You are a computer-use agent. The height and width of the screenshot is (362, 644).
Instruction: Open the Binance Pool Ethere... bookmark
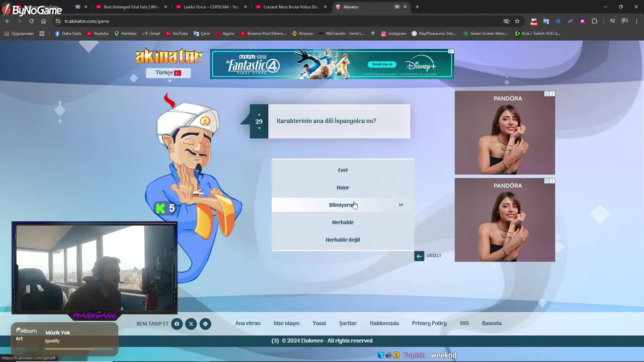263,34
